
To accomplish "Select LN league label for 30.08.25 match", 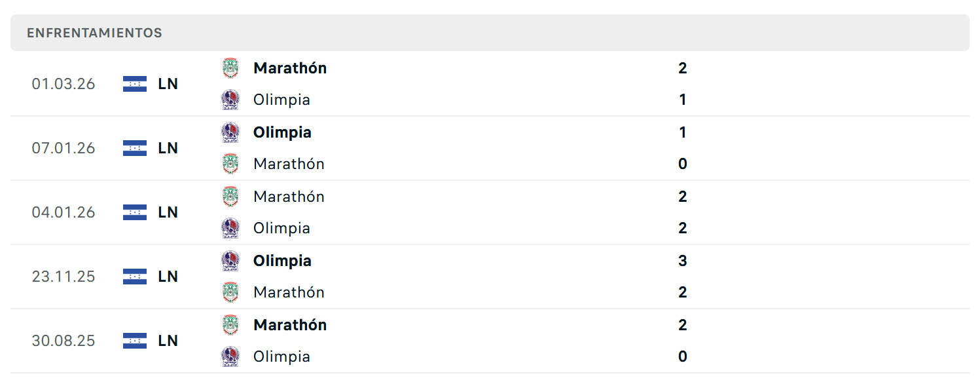I will pos(168,341).
